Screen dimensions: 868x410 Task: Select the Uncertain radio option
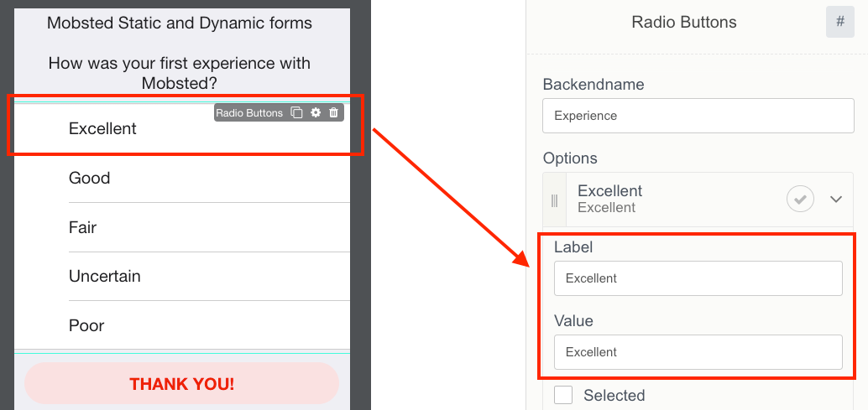point(104,276)
